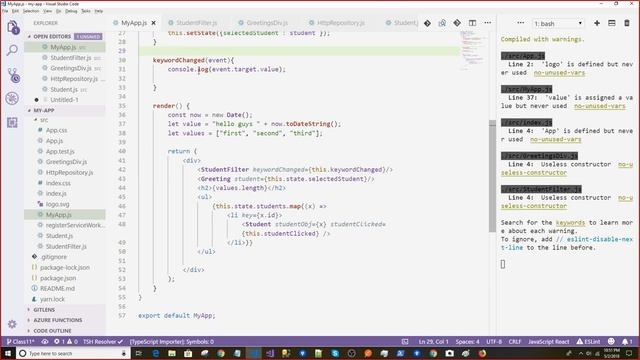Open logo.svg in the file tree

pyautogui.click(x=57, y=204)
